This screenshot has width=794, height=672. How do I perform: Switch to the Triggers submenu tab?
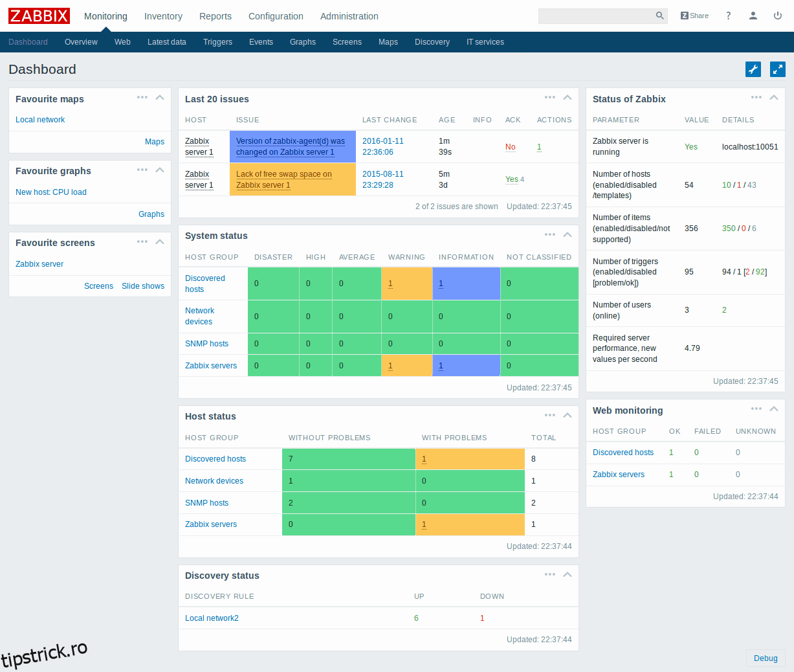point(217,42)
